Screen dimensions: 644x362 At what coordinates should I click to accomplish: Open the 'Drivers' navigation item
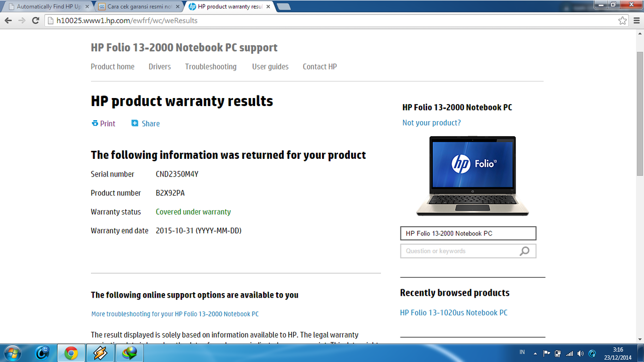[x=159, y=66]
